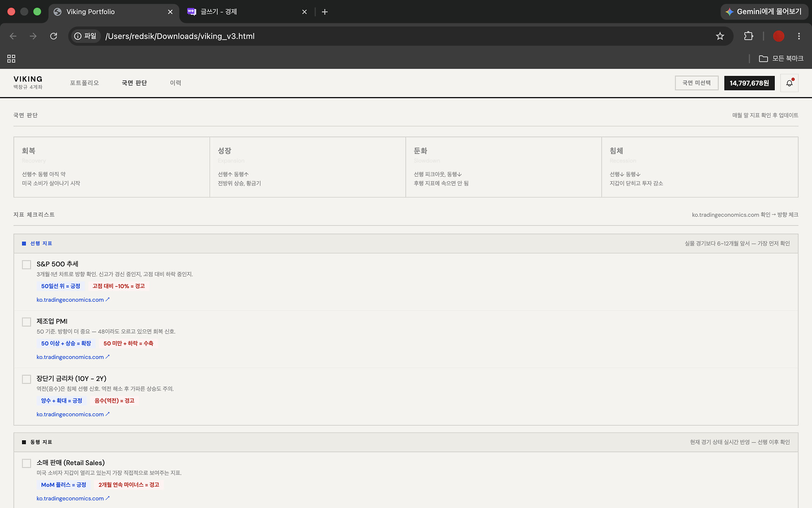Open tradingeconomics link under 제조업 PMI
Image resolution: width=812 pixels, height=508 pixels.
[73, 357]
